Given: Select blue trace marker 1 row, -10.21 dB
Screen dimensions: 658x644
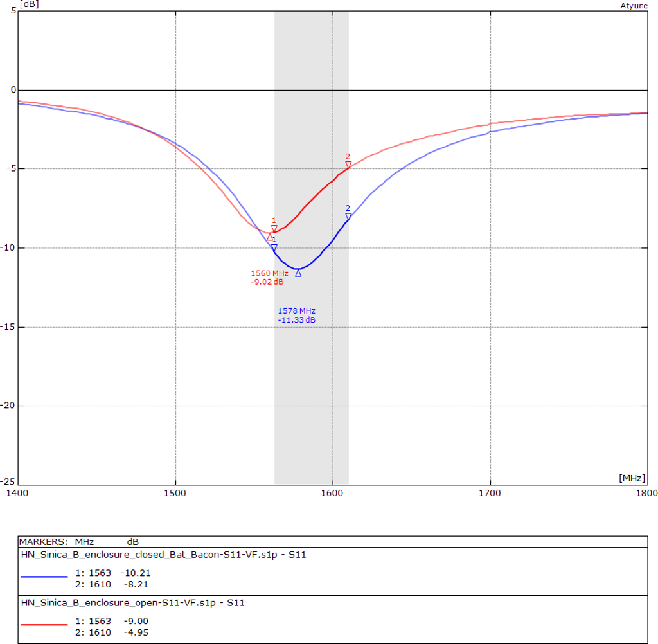Looking at the screenshot, I should (x=112, y=573).
